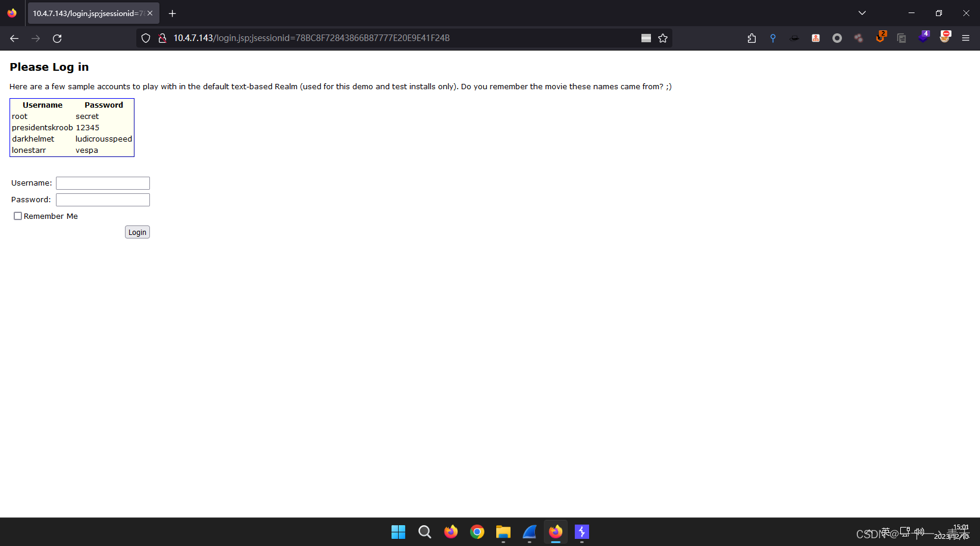
Task: Open the Firefox application menu
Action: pos(966,38)
